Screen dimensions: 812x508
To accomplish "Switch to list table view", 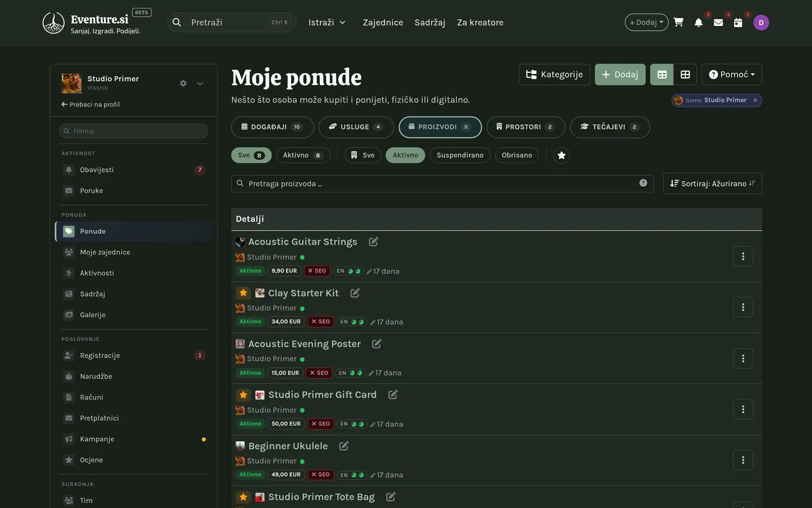I will [662, 75].
